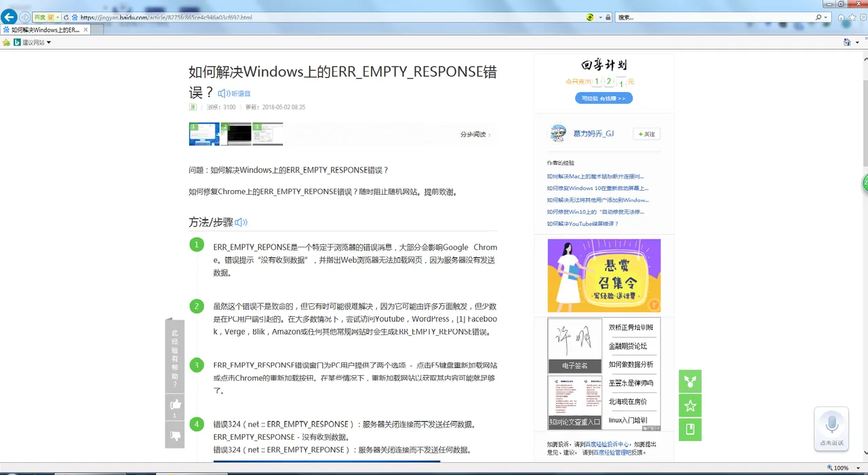This screenshot has height=475, width=868.
Task: Click the 知网论文查重入口 ad image
Action: (x=575, y=402)
